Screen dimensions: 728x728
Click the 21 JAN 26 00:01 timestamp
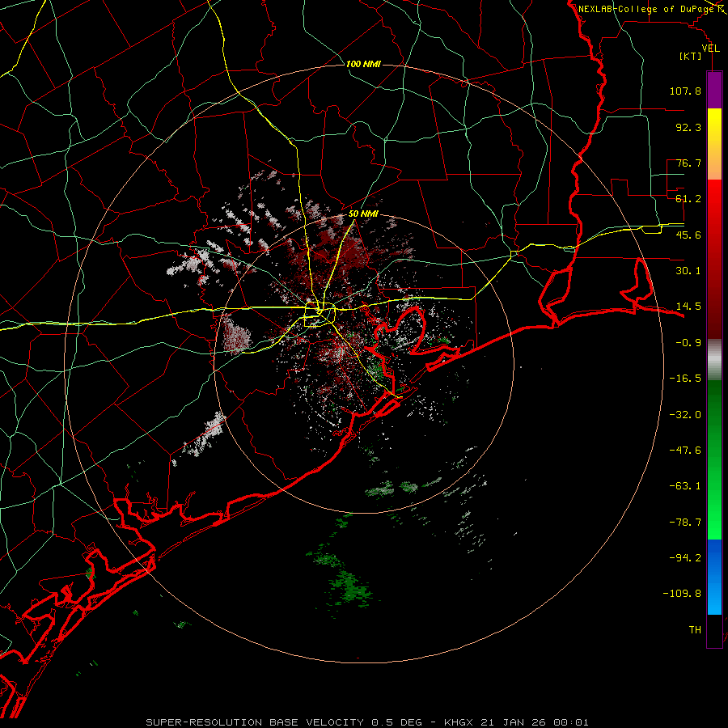click(535, 722)
